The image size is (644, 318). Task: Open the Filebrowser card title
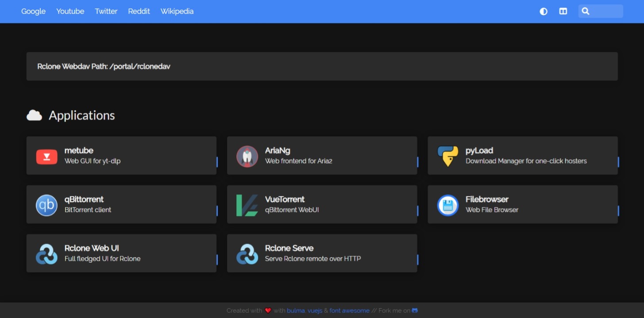coord(487,199)
